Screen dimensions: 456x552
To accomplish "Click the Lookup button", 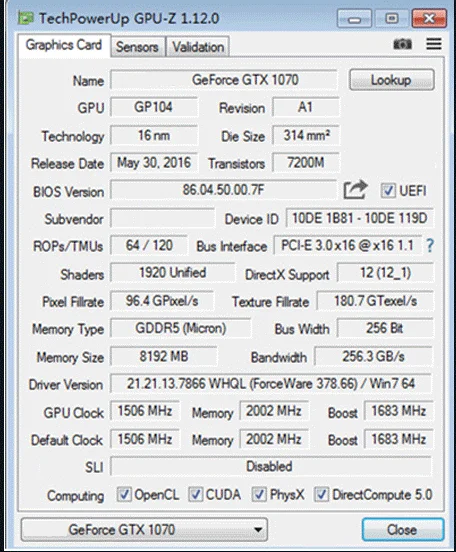I will [x=392, y=80].
